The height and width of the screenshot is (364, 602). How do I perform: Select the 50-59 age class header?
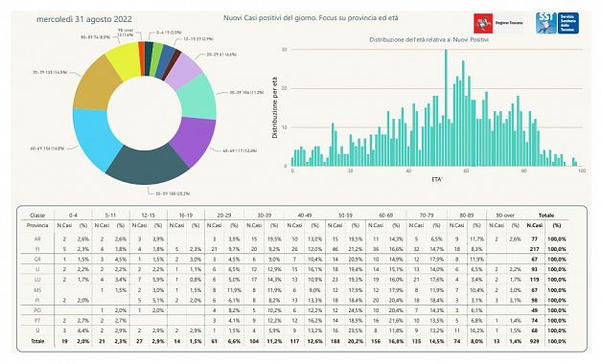(345, 216)
